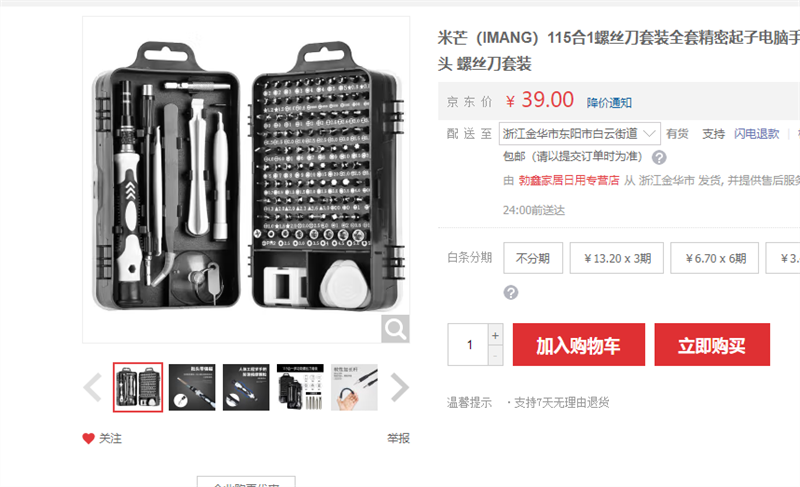Choose the ¥6.70 x 6期 installment option
The image size is (800, 487).
click(x=714, y=258)
